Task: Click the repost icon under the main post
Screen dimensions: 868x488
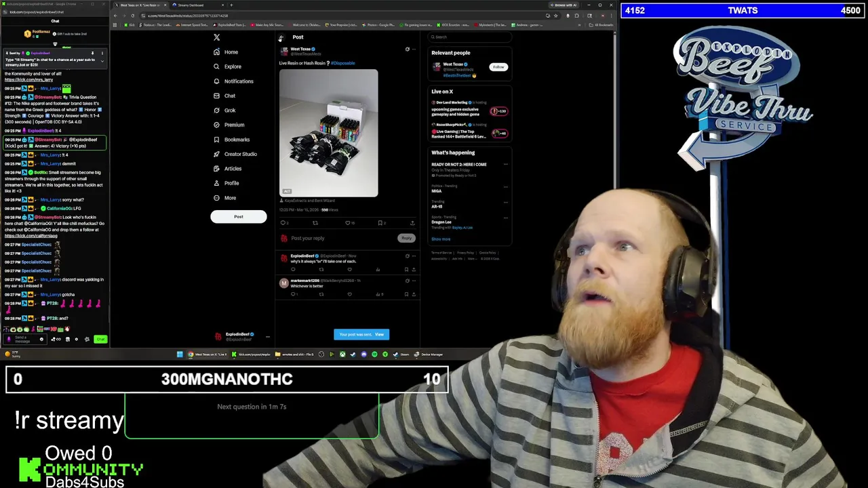Action: [x=315, y=223]
